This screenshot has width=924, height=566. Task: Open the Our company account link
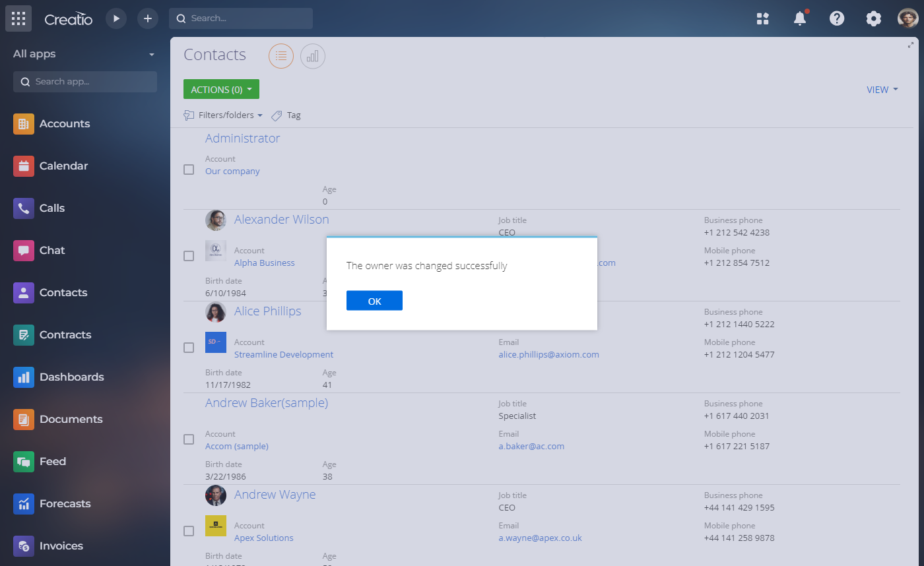pos(232,172)
